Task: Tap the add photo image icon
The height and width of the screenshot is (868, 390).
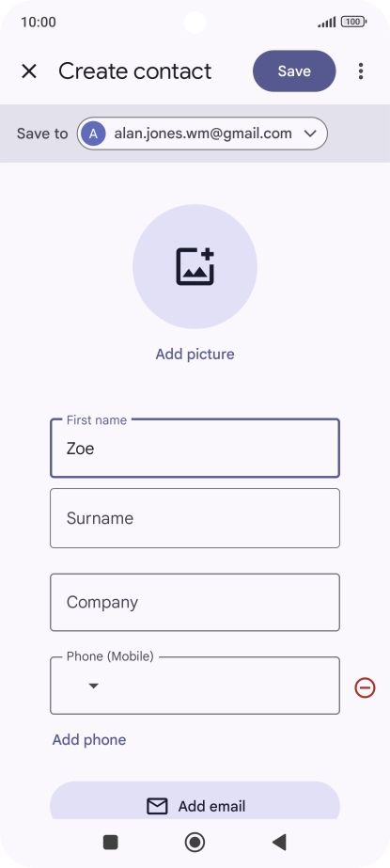Action: pyautogui.click(x=195, y=267)
